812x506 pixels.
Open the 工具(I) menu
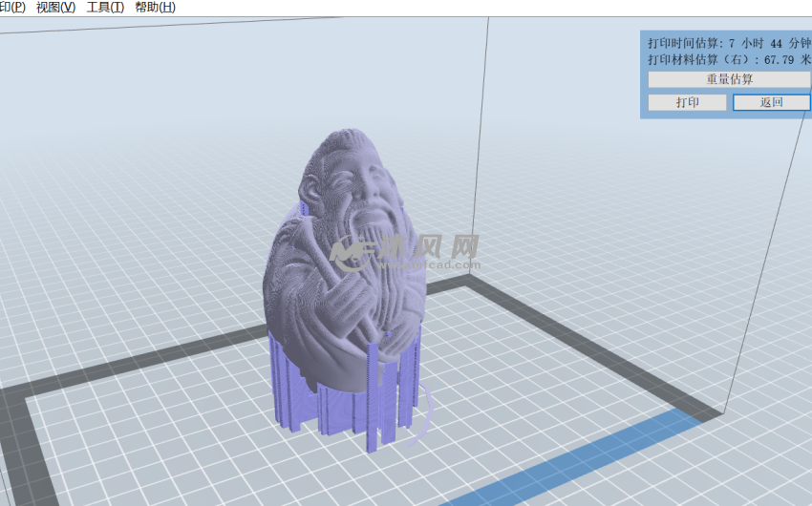click(x=105, y=8)
